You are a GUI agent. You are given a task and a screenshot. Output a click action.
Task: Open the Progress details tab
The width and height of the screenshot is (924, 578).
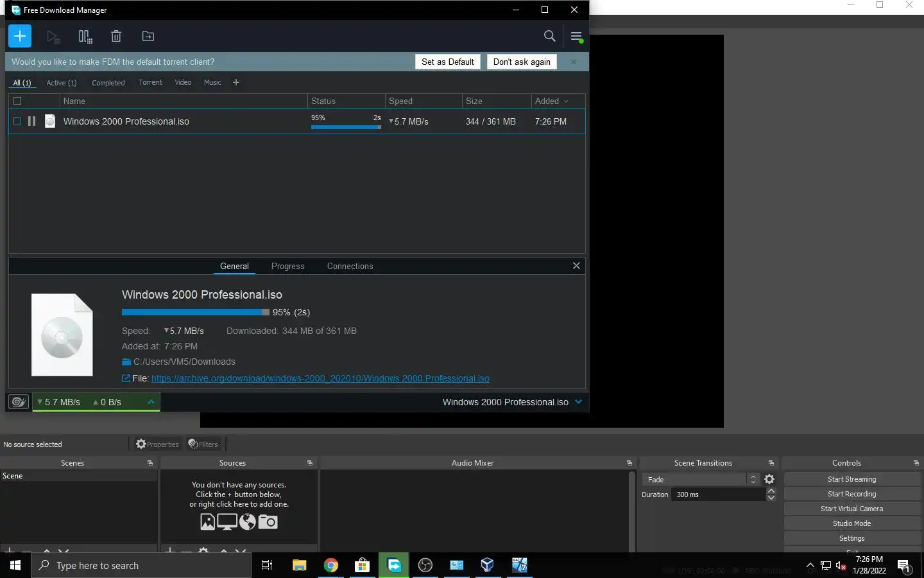click(x=287, y=266)
